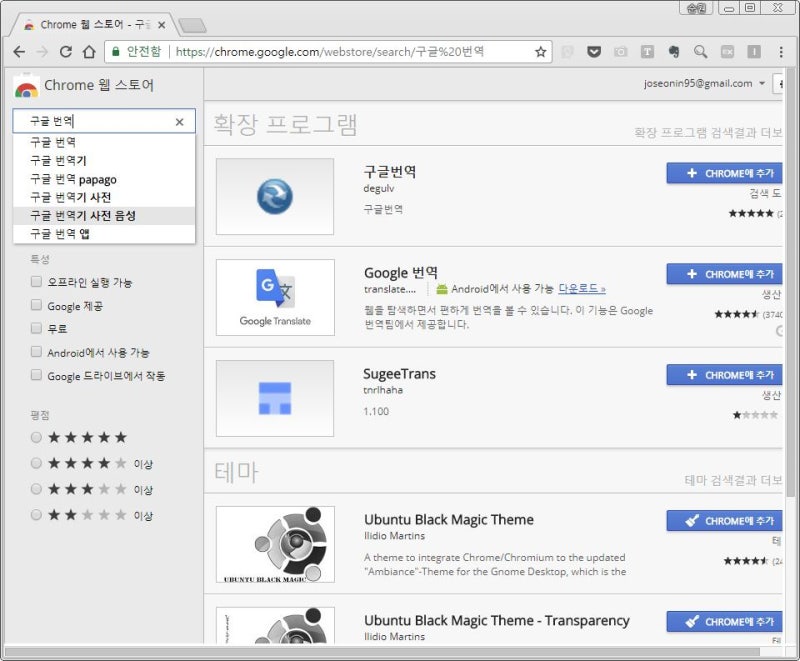Show more 테마 검색결과
This screenshot has height=661, width=800.
click(733, 480)
